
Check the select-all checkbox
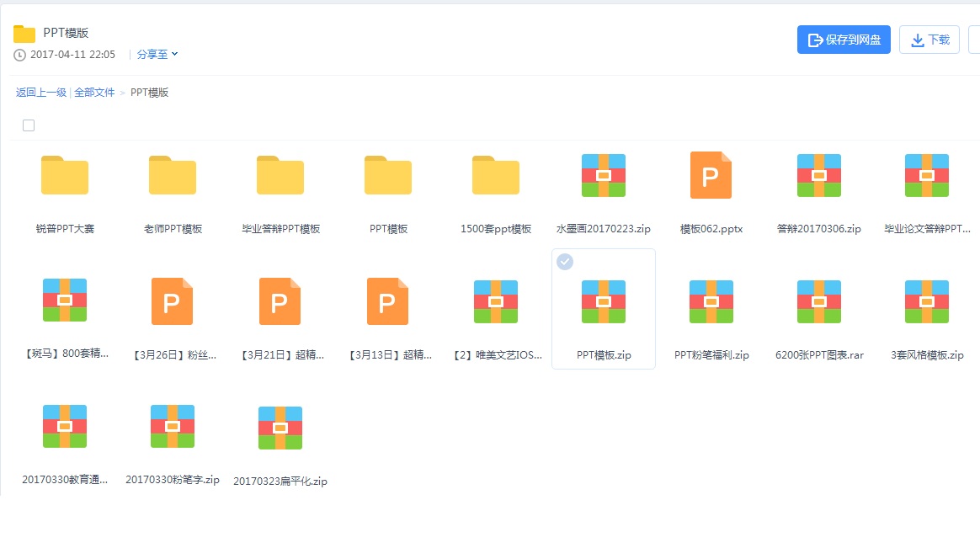pos(29,125)
